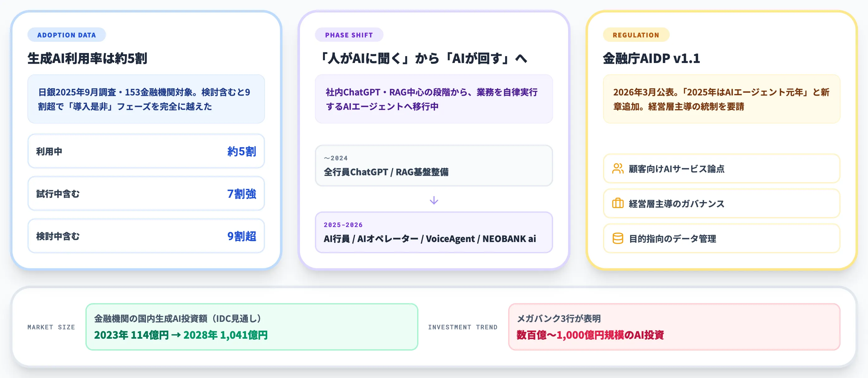
Task: Select the 試行中含む stat row
Action: click(146, 194)
